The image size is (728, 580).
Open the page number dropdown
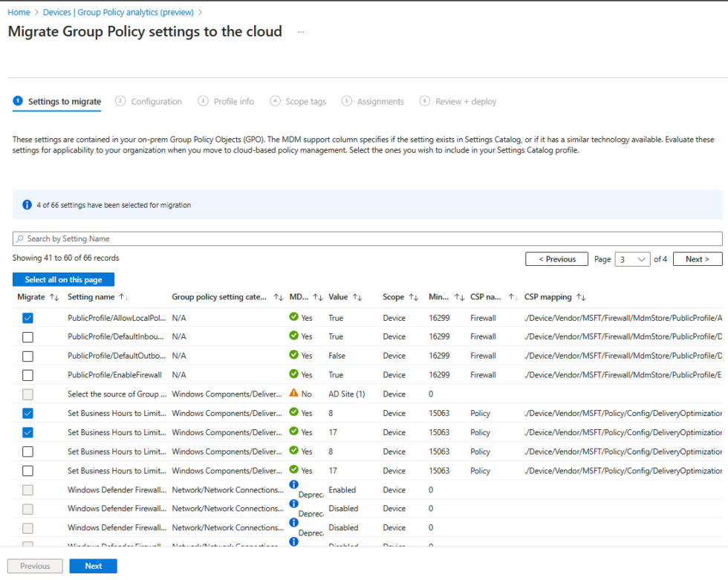pyautogui.click(x=632, y=258)
